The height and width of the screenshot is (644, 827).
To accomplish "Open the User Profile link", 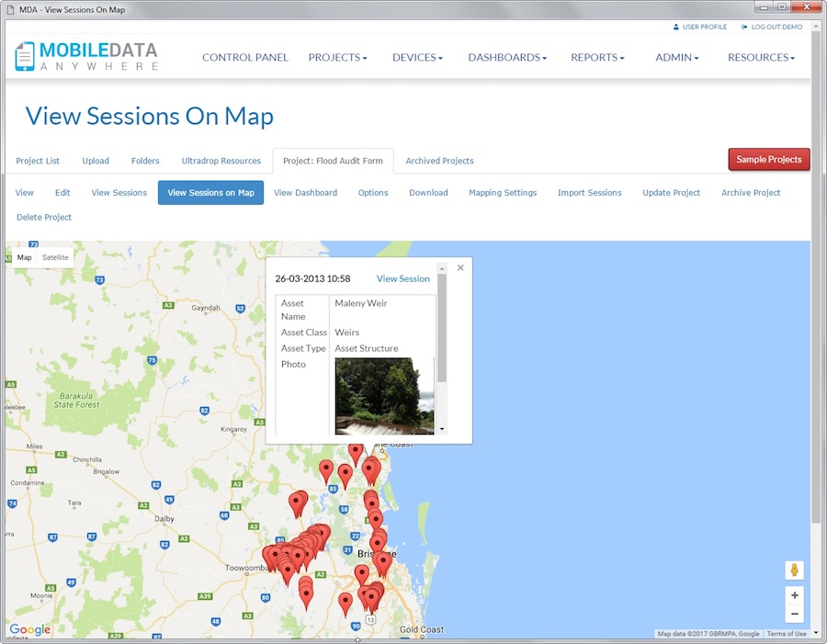I will (x=700, y=27).
